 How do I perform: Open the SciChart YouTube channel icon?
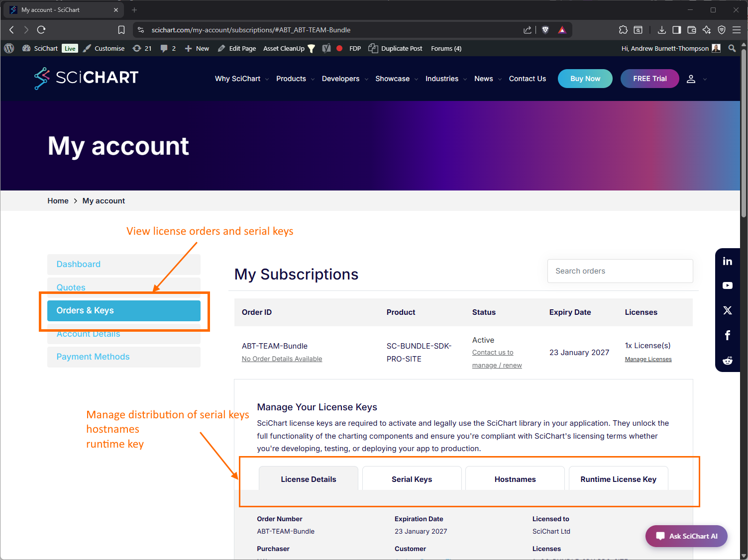point(727,285)
